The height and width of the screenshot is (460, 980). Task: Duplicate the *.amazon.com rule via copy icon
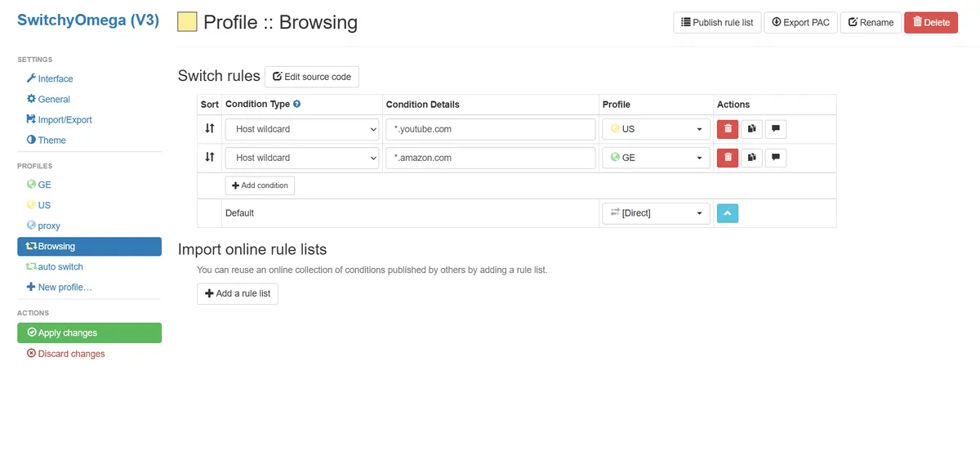click(x=751, y=158)
